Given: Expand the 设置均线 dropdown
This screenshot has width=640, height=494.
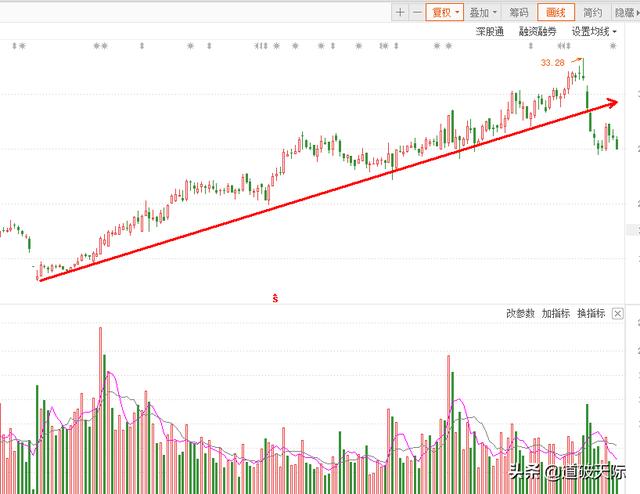Looking at the screenshot, I should [x=593, y=31].
